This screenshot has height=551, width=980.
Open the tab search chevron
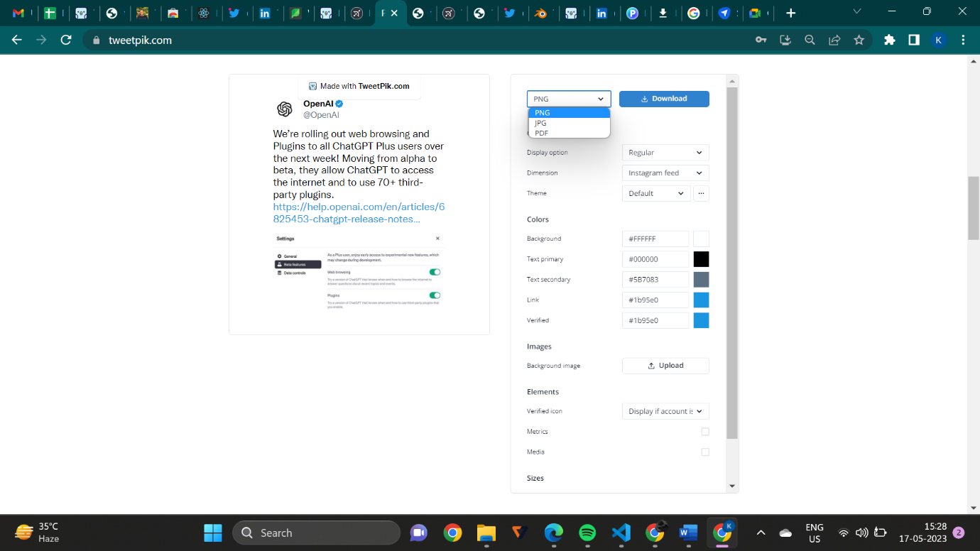click(x=857, y=12)
